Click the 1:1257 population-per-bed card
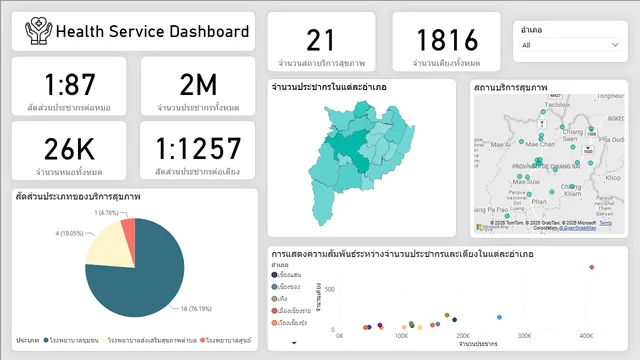The image size is (640, 360). [x=198, y=151]
